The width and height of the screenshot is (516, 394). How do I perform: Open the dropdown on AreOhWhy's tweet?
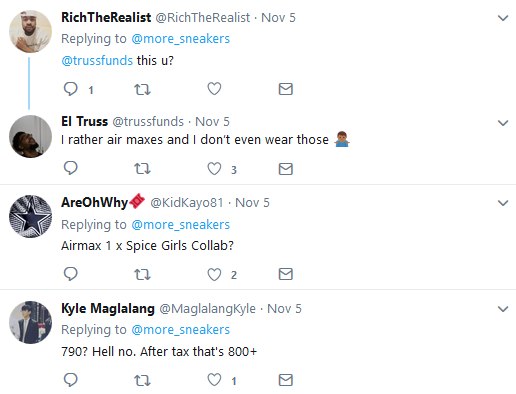click(x=503, y=203)
